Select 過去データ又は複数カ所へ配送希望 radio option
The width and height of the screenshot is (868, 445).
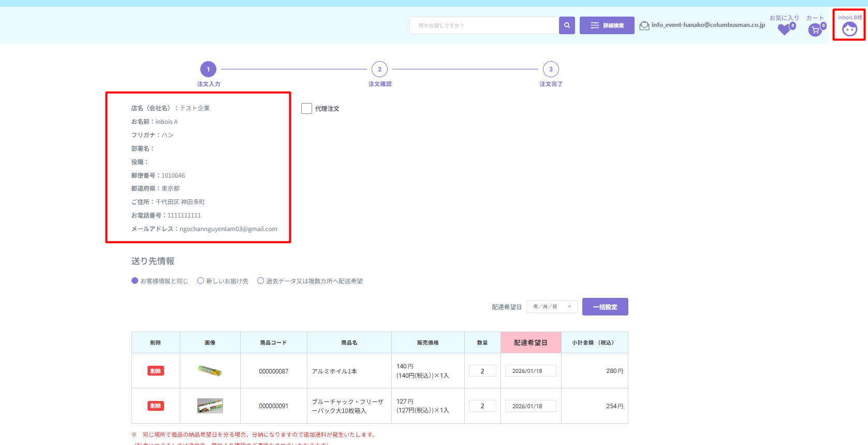(x=260, y=281)
